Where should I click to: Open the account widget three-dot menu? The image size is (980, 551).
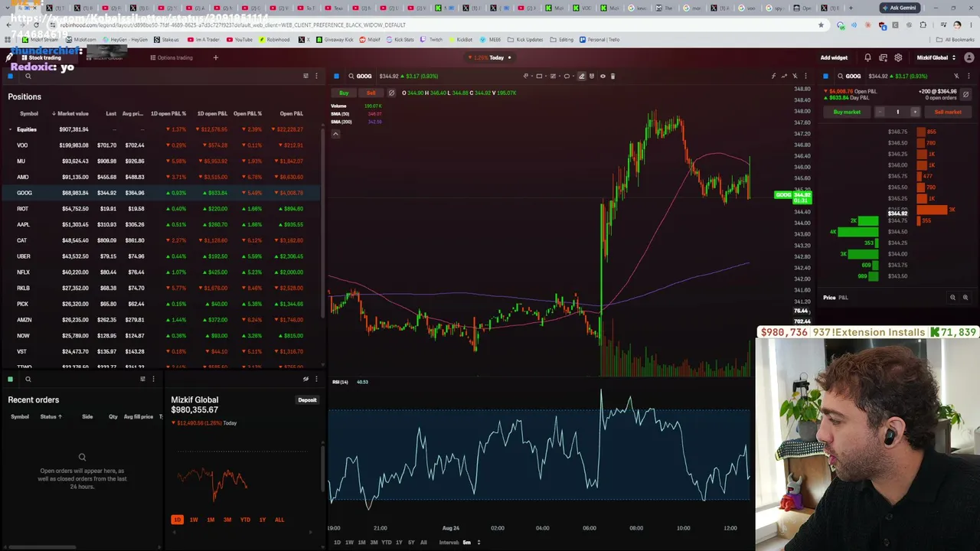(x=316, y=379)
